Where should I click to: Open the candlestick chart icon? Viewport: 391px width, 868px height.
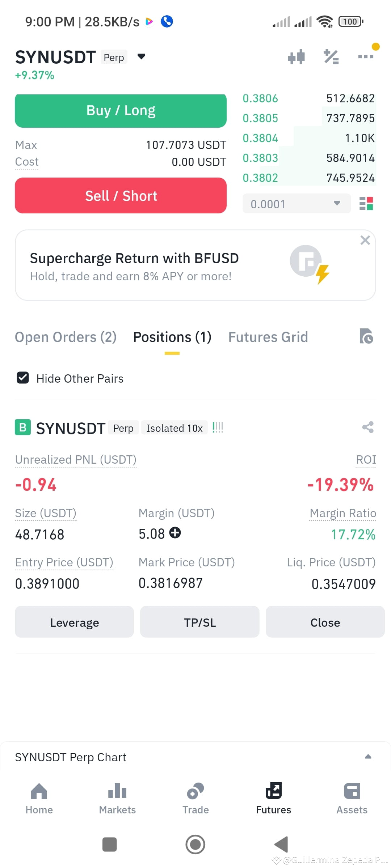pyautogui.click(x=296, y=57)
